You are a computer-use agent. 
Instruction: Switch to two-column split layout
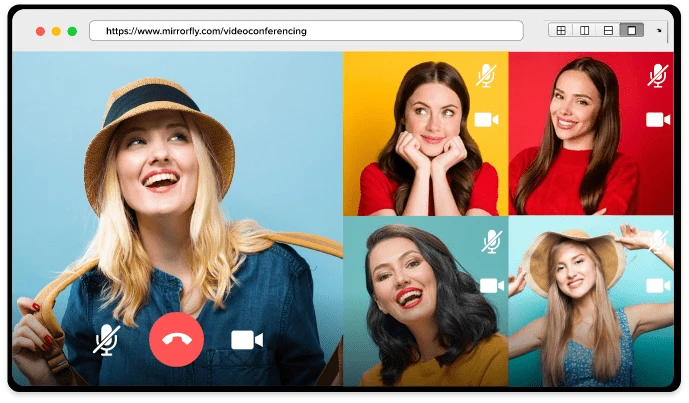point(584,30)
